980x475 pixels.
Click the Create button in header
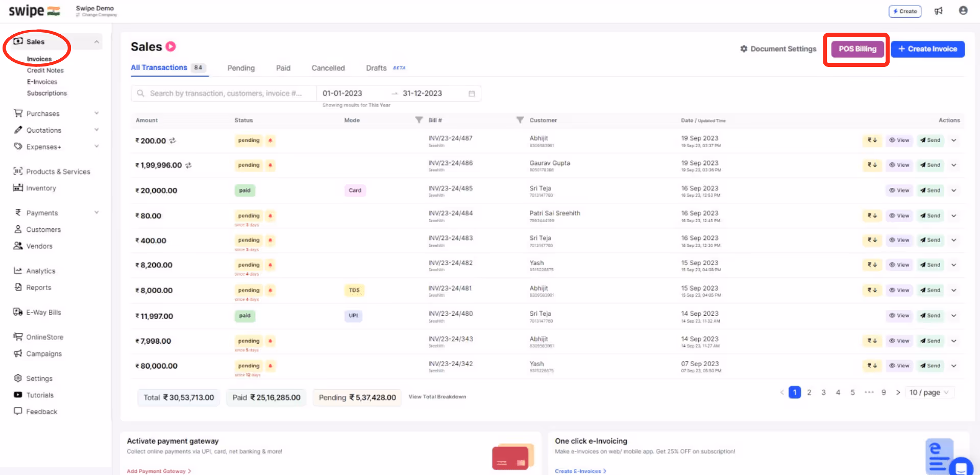[x=905, y=11]
